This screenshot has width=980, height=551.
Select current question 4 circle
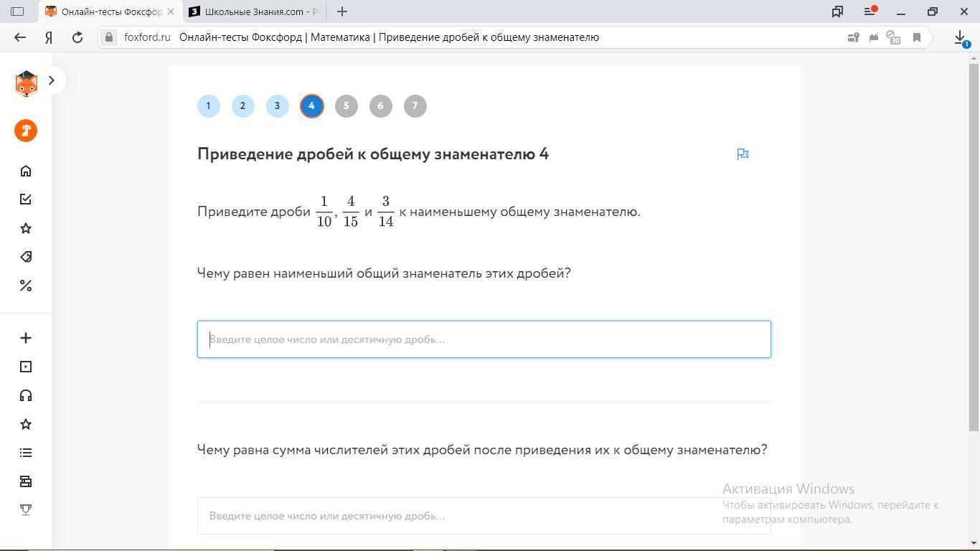pos(311,106)
